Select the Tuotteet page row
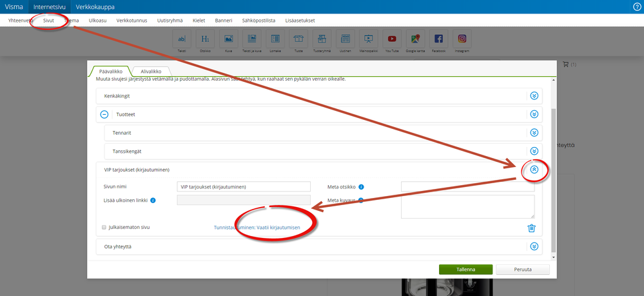Image resolution: width=644 pixels, height=296 pixels. click(x=319, y=114)
